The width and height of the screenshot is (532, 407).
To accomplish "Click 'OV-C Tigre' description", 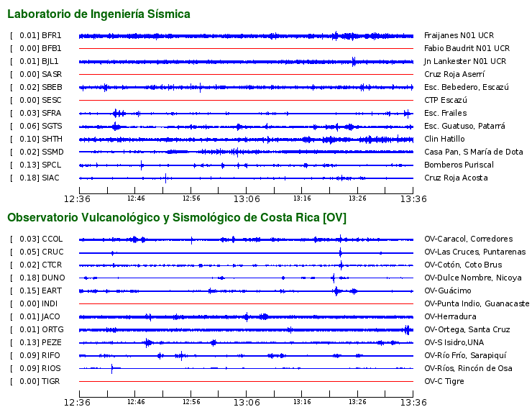I will (x=444, y=381).
